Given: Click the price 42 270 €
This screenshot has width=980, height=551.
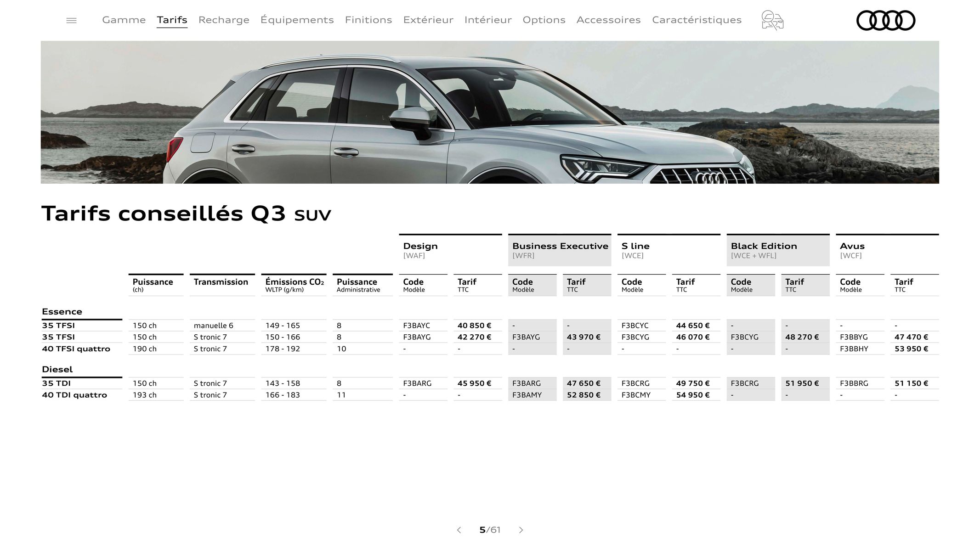Looking at the screenshot, I should point(475,337).
